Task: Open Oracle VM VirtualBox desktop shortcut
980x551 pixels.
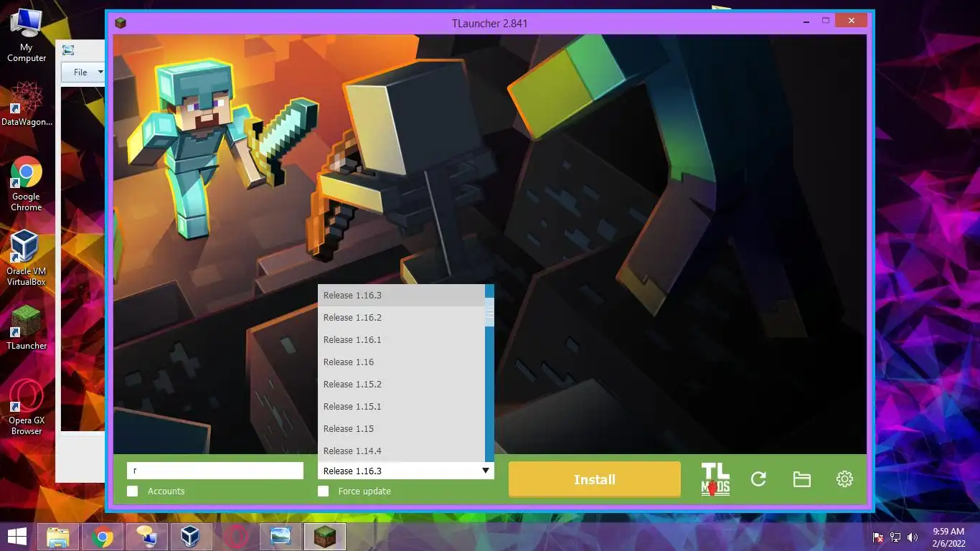Action: point(27,258)
